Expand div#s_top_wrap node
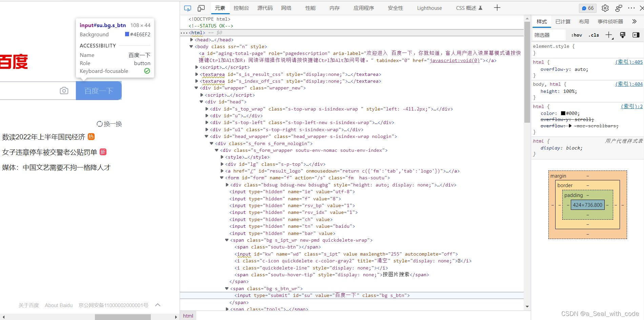Screen dimensions: 644x320 click(207, 109)
